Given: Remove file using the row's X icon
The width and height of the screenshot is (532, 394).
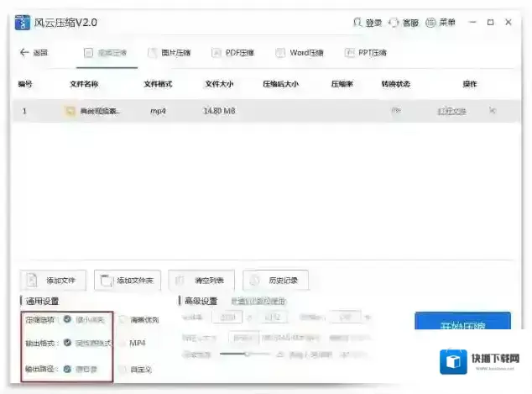Looking at the screenshot, I should point(493,111).
